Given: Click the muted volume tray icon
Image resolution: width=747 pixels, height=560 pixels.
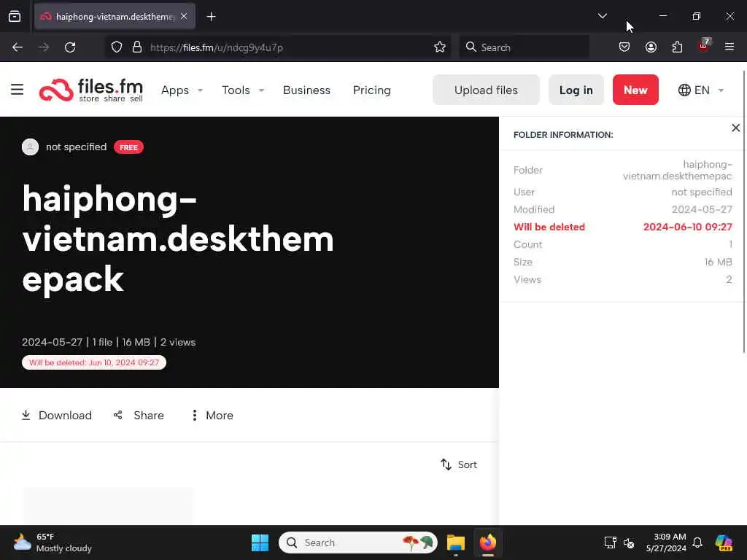Looking at the screenshot, I should [x=629, y=542].
